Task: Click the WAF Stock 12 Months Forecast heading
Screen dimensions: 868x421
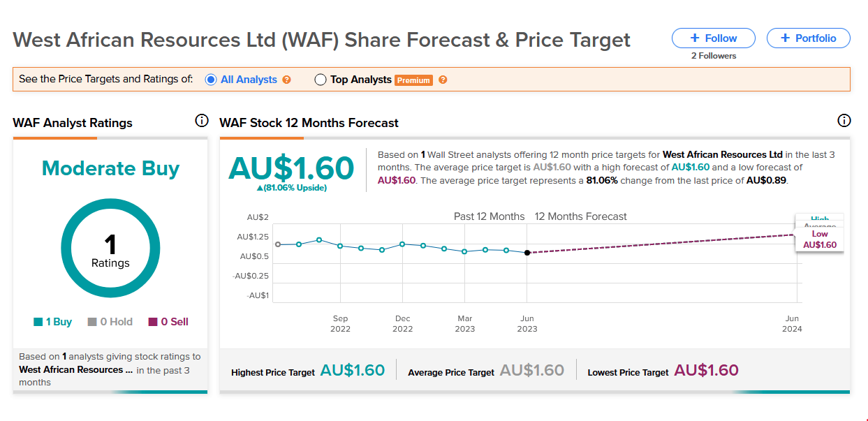Action: coord(309,123)
